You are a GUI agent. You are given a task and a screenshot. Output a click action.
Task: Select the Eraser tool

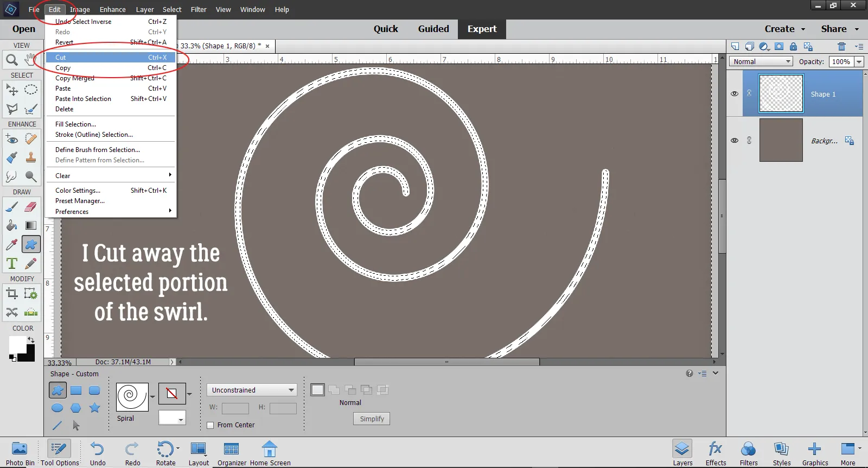coord(31,207)
